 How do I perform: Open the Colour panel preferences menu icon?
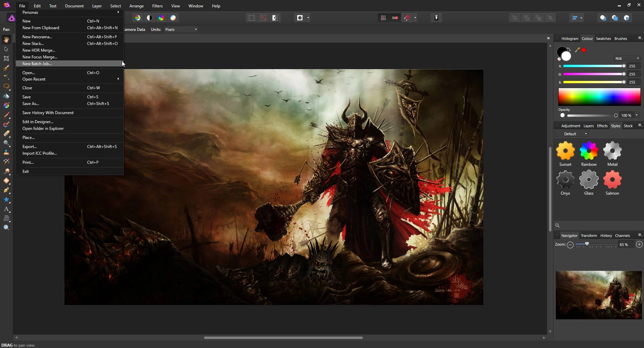click(639, 38)
